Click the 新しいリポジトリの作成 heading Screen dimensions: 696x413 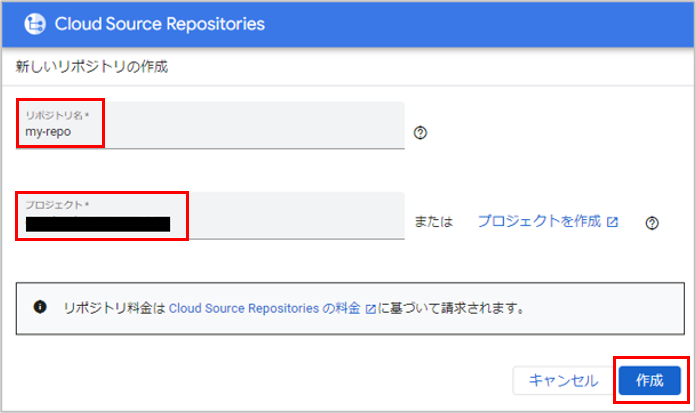[92, 67]
